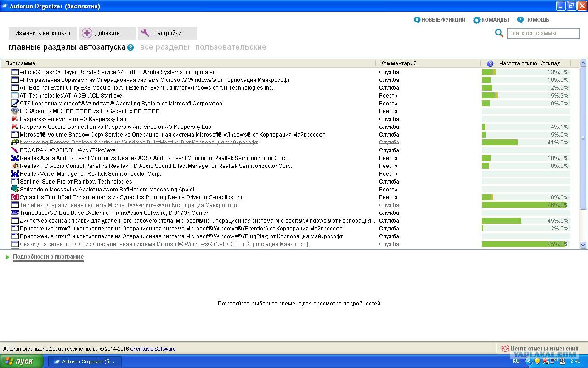Viewport: 588px width, 368px height.
Task: Open the пуск Start menu
Action: tap(22, 362)
